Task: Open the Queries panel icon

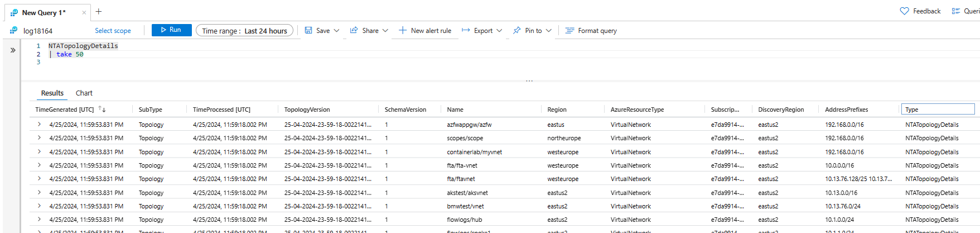Action: click(x=956, y=11)
